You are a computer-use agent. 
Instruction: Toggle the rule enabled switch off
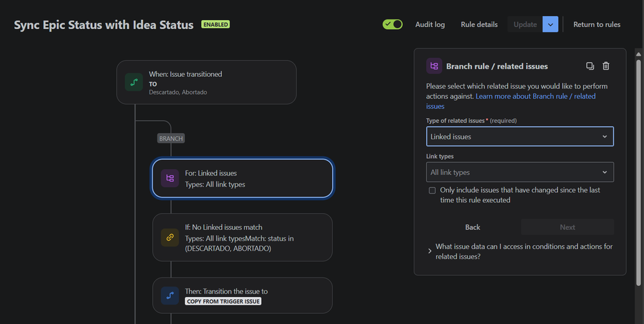pyautogui.click(x=393, y=25)
